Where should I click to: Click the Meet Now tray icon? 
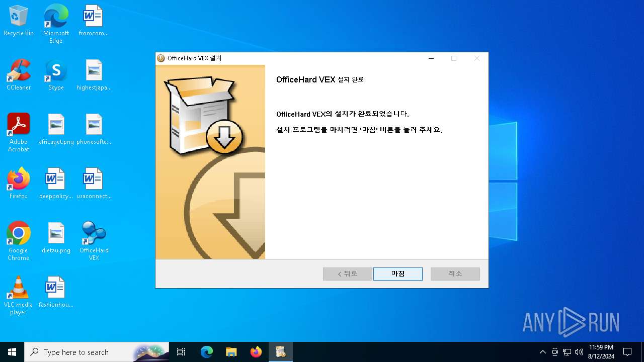coord(555,352)
